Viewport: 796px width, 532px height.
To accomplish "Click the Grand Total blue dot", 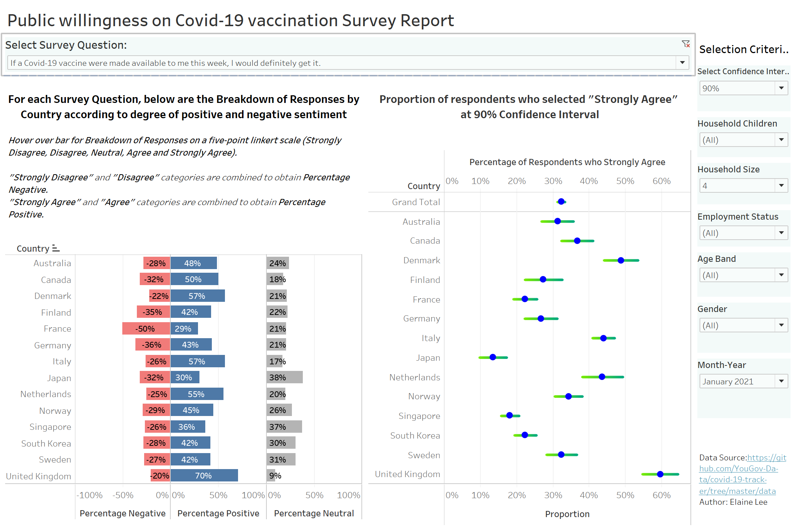I will point(561,201).
